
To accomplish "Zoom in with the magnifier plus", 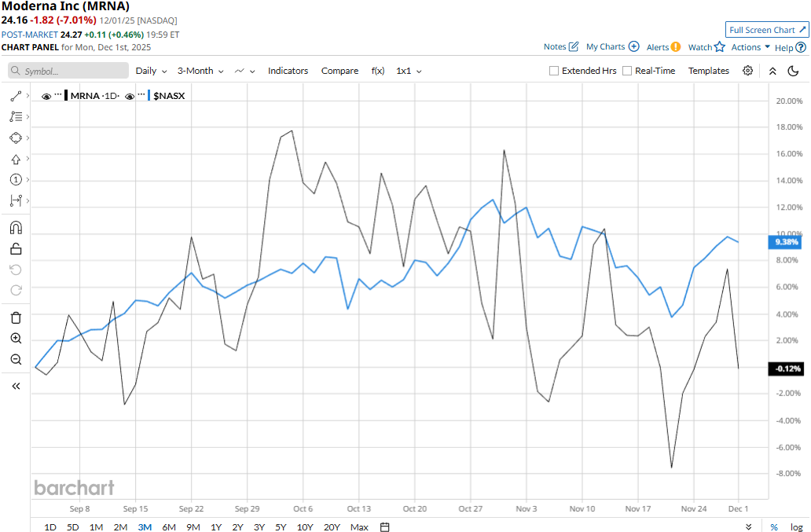I will [x=16, y=339].
